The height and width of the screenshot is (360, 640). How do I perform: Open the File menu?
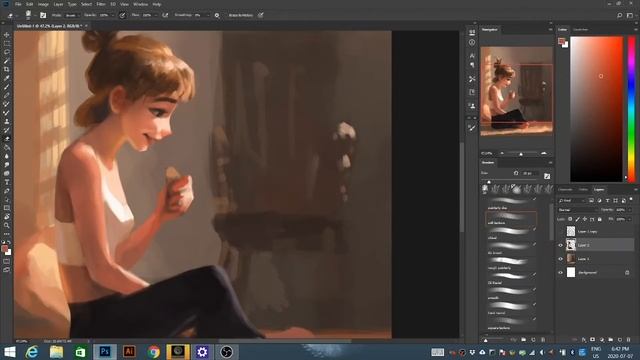click(x=18, y=4)
